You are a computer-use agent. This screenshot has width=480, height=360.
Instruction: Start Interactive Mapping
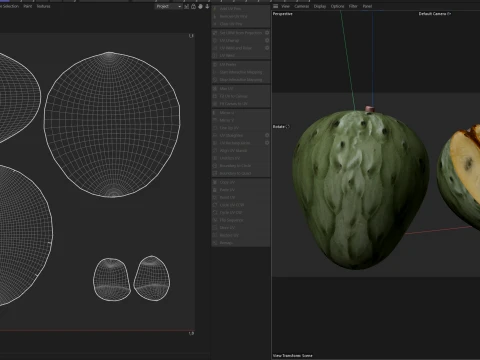[241, 72]
